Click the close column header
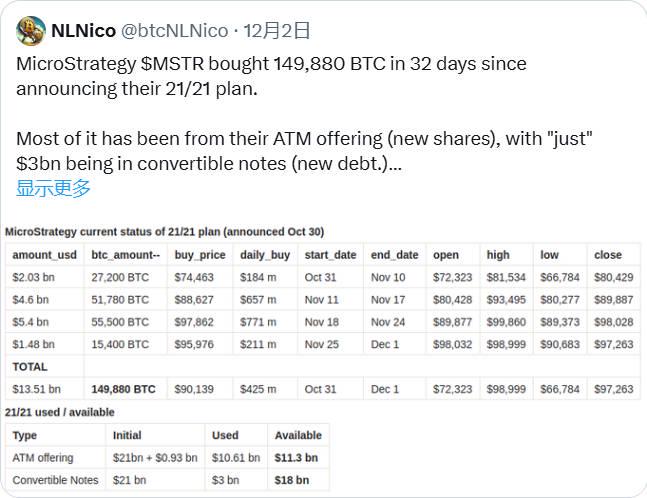The image size is (647, 498). 608,255
